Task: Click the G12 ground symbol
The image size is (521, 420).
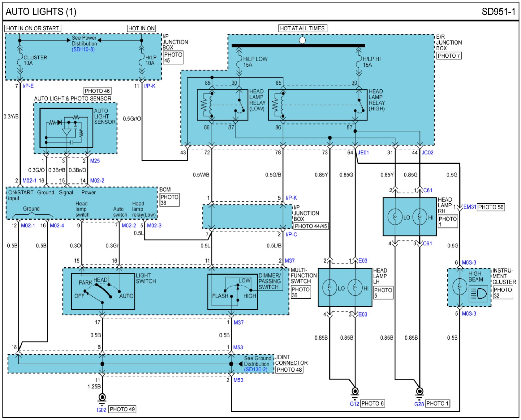Action: click(x=355, y=393)
